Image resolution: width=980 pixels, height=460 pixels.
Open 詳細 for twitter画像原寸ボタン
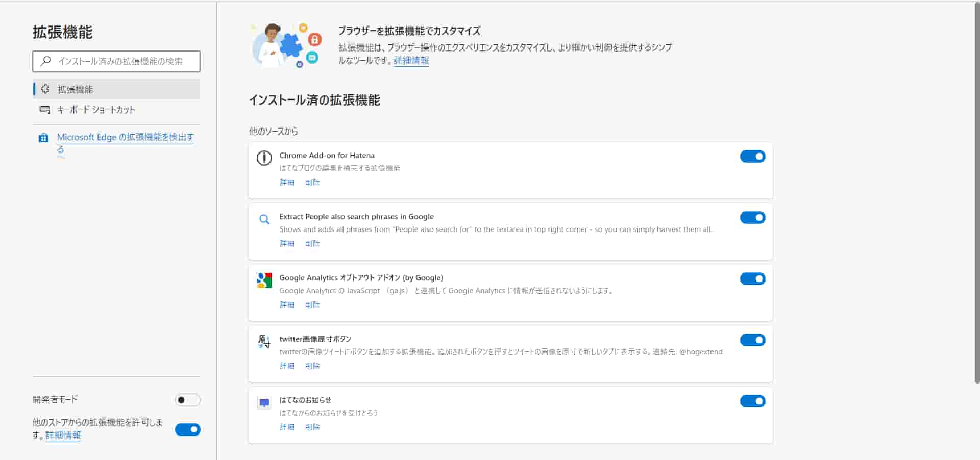click(287, 366)
